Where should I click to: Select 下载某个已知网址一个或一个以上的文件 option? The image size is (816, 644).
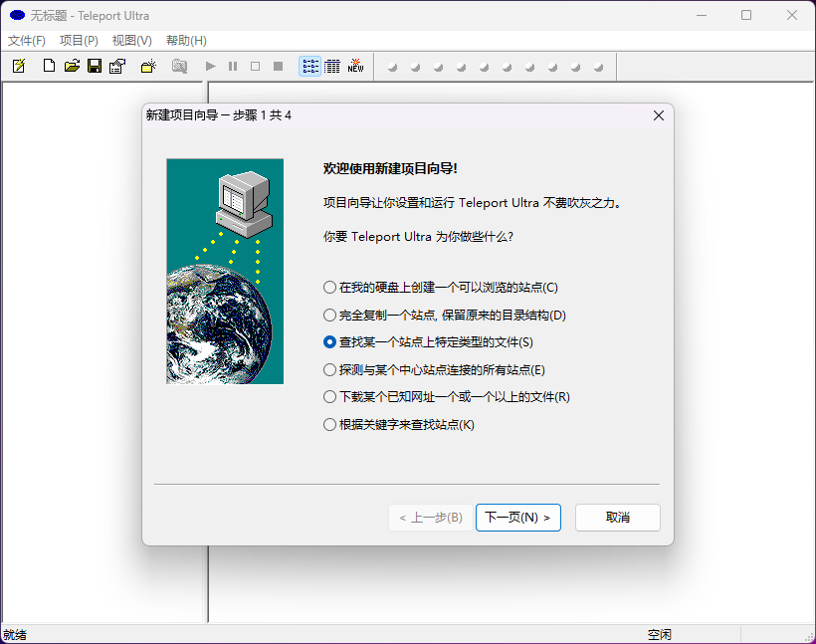330,397
